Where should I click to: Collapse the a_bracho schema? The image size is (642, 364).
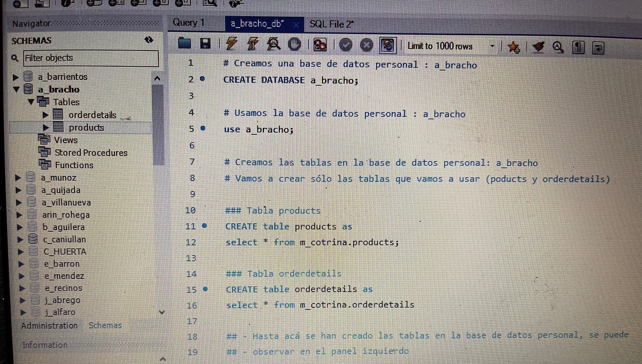17,89
